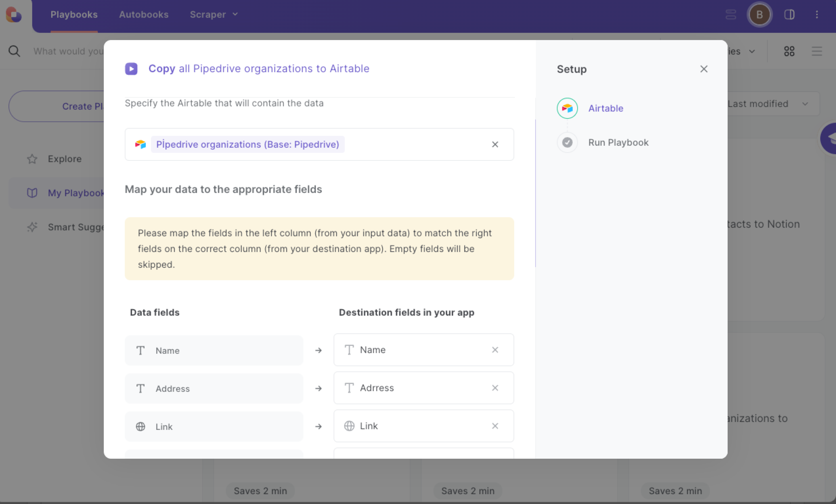Image resolution: width=836 pixels, height=504 pixels.
Task: Click the stacked bars icon in header
Action: [731, 14]
